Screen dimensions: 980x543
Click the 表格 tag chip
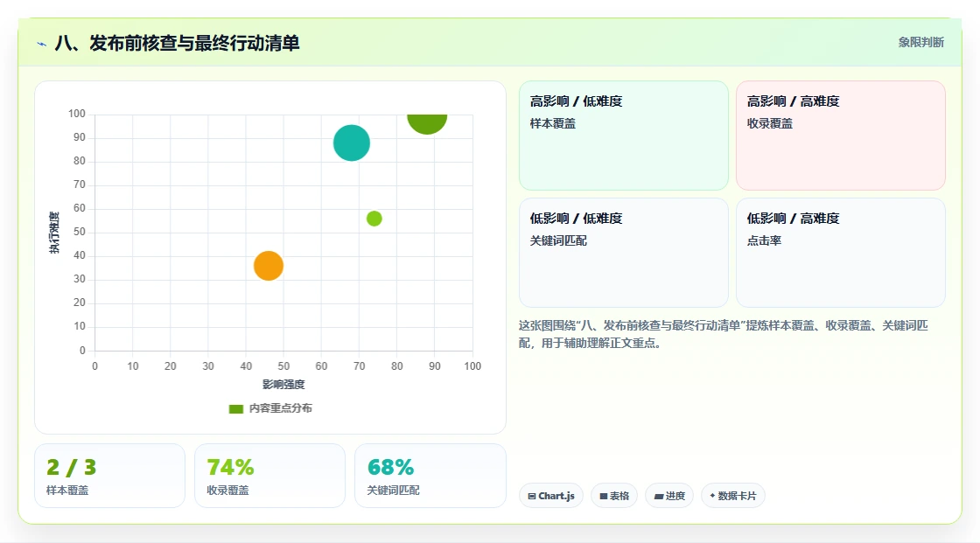[614, 496]
